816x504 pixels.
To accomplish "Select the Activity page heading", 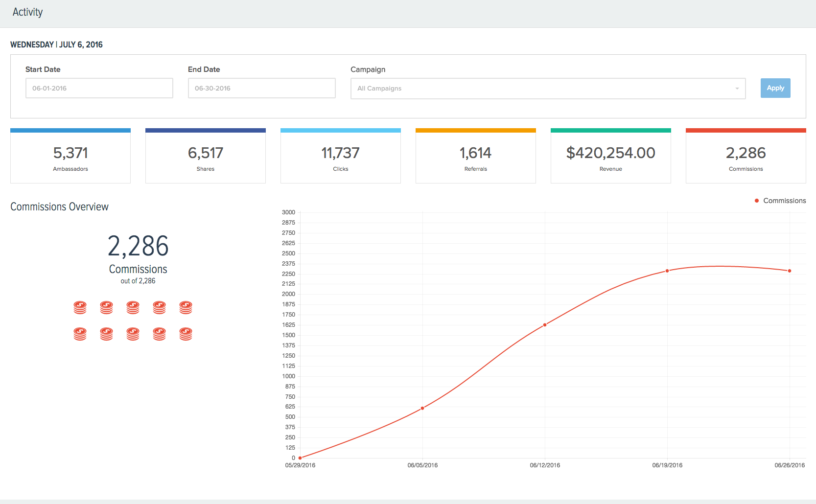I will tap(27, 12).
